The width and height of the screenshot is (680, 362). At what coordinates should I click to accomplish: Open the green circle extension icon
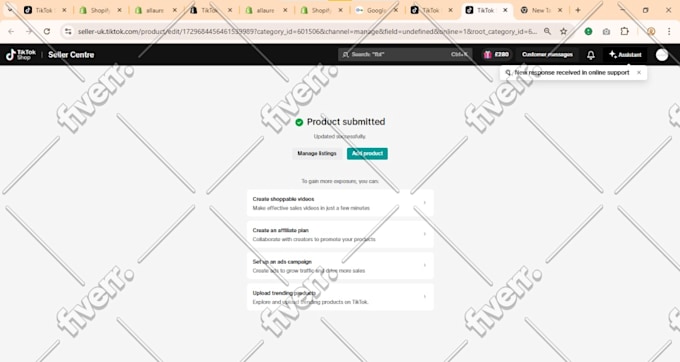tap(588, 31)
